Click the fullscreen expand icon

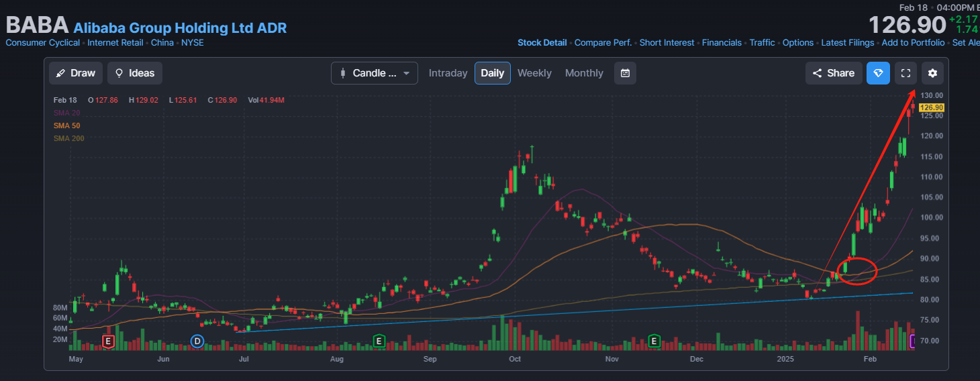click(x=905, y=73)
